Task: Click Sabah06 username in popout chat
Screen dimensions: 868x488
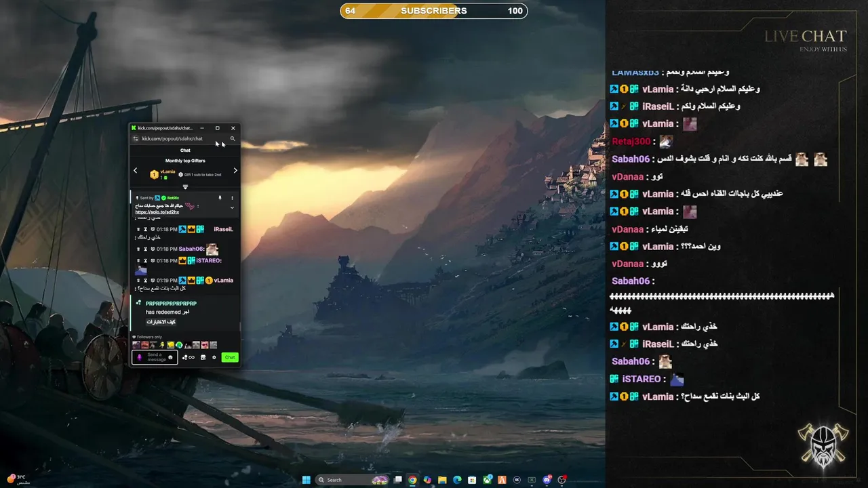Action: pos(191,249)
